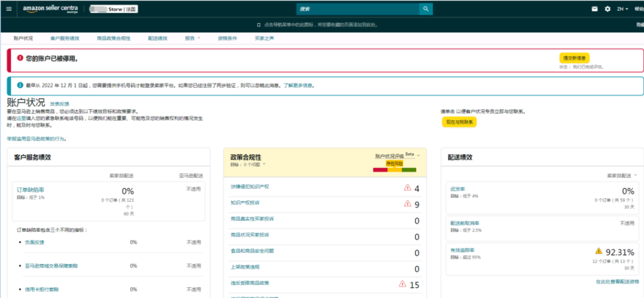
Task: Click the warning triangle beside 知识产权投诉 count 9
Action: pyautogui.click(x=407, y=203)
